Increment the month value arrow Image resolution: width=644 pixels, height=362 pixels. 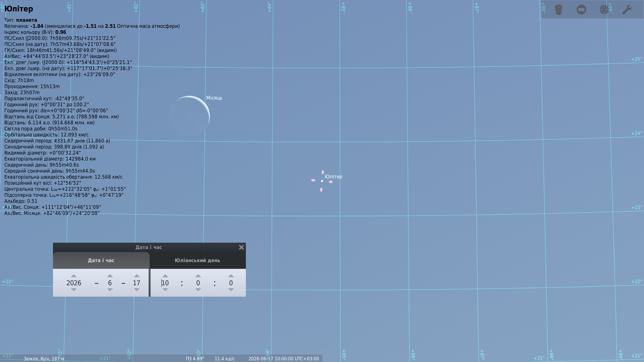click(x=110, y=276)
